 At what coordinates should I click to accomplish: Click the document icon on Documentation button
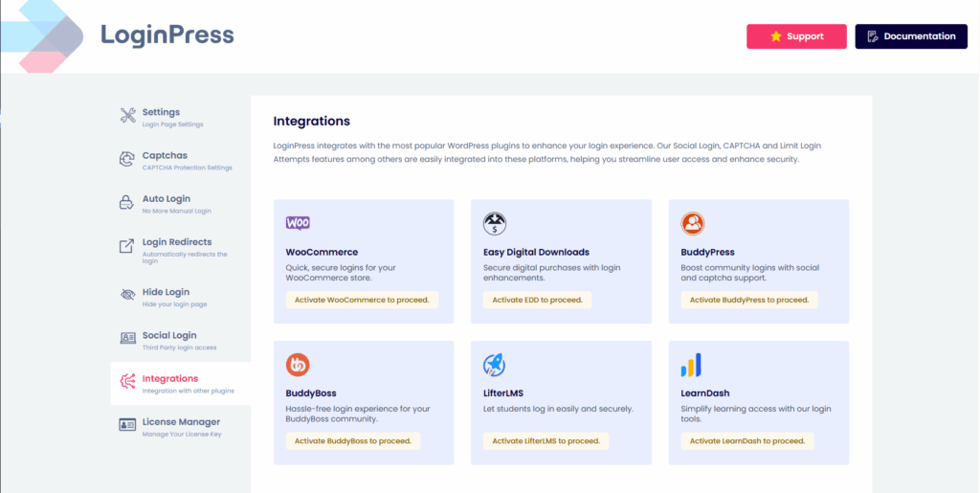[x=873, y=36]
